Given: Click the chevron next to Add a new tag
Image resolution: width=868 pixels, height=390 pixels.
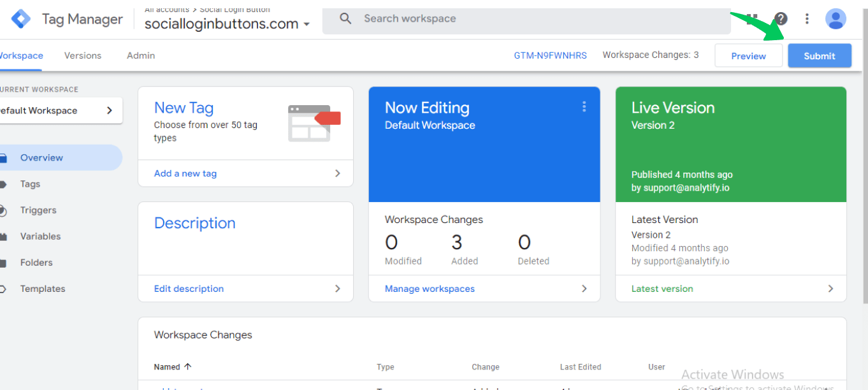Looking at the screenshot, I should [338, 173].
